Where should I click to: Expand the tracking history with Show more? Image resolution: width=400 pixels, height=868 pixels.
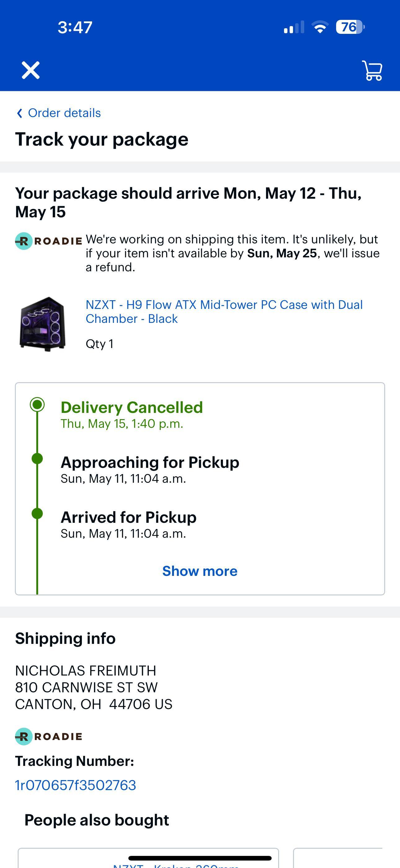pyautogui.click(x=200, y=571)
